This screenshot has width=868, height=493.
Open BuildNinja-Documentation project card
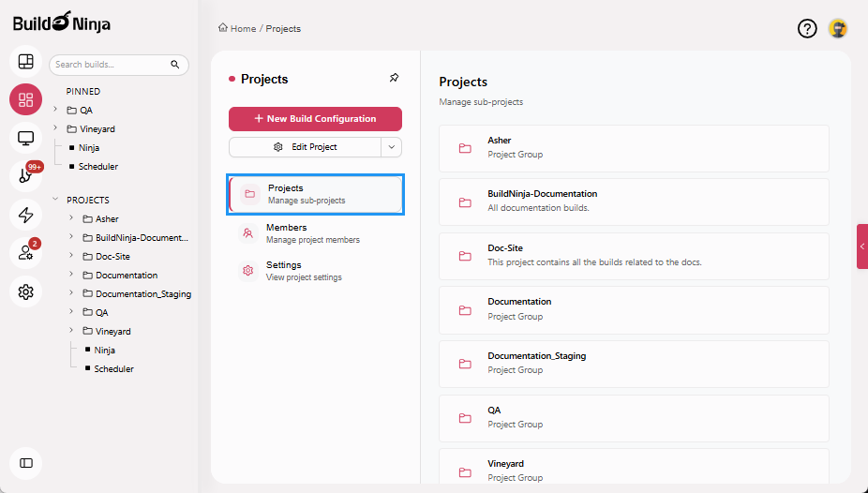634,202
